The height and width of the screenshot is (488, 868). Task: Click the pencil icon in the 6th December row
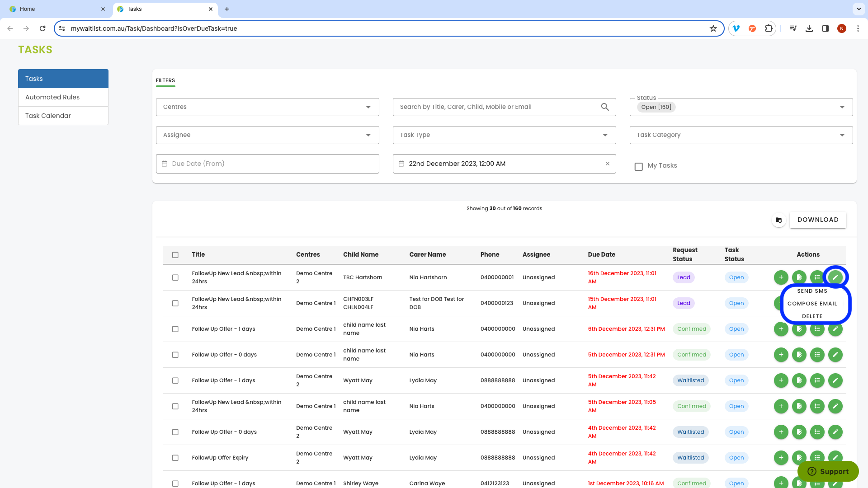click(835, 329)
